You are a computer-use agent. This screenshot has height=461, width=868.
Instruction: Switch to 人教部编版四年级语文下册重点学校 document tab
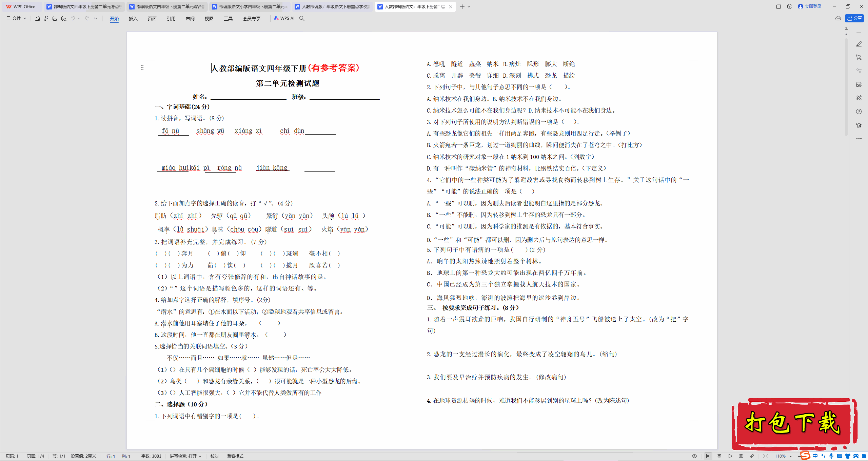pyautogui.click(x=332, y=6)
